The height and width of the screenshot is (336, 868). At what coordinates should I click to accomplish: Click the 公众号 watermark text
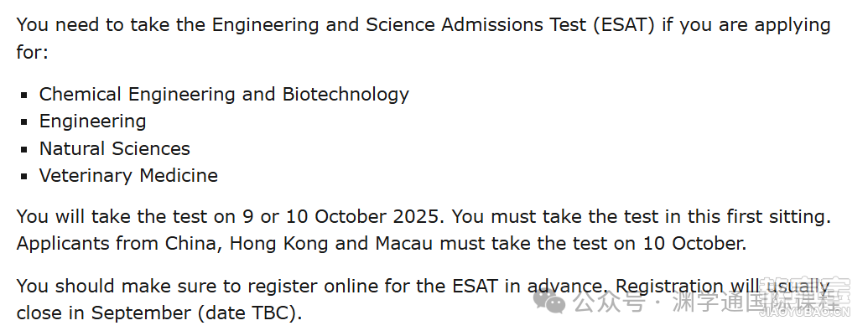click(x=609, y=302)
